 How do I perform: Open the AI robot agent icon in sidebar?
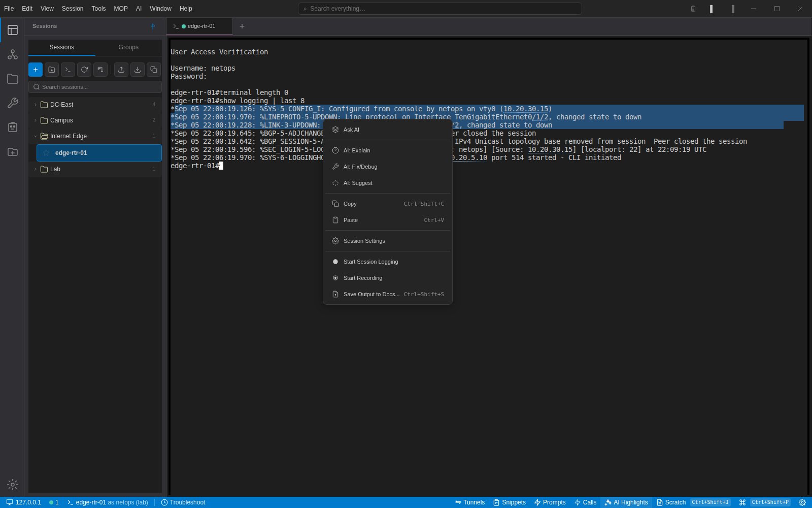(x=13, y=127)
